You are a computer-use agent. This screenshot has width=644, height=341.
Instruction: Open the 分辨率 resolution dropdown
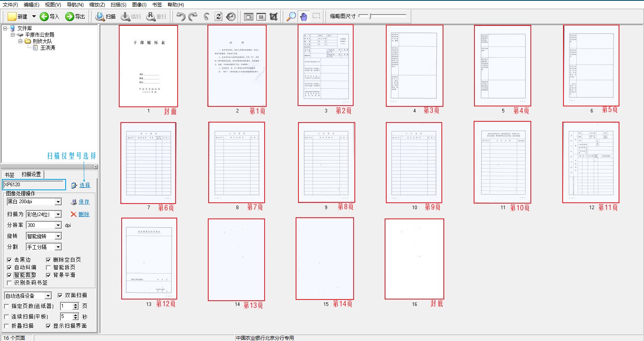coord(58,225)
